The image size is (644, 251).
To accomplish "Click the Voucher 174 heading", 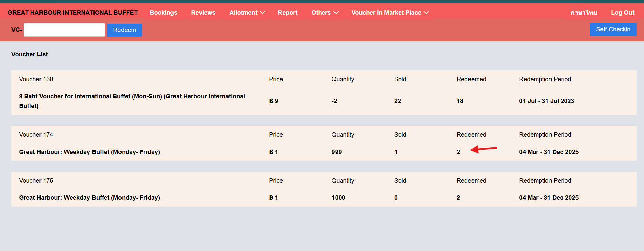I will point(36,135).
